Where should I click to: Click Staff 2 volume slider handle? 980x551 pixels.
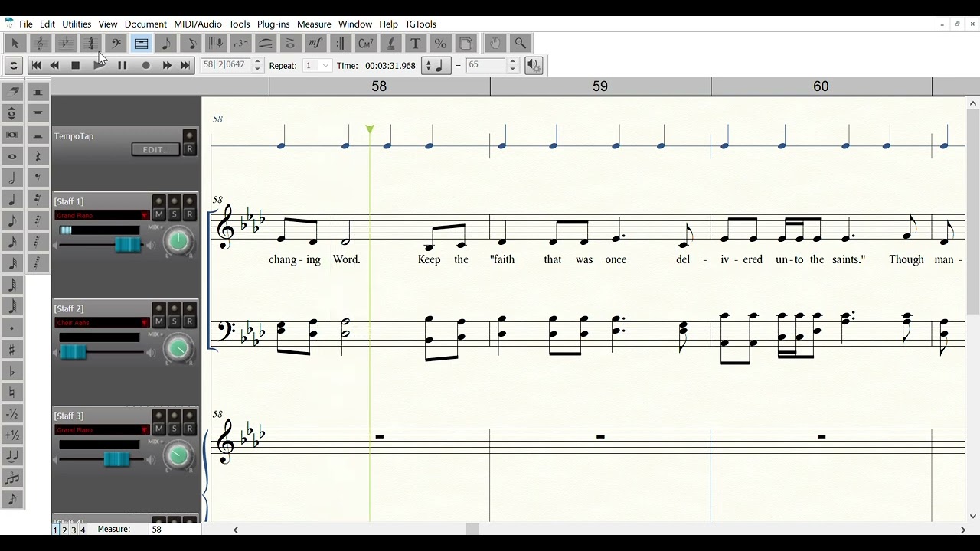[73, 352]
